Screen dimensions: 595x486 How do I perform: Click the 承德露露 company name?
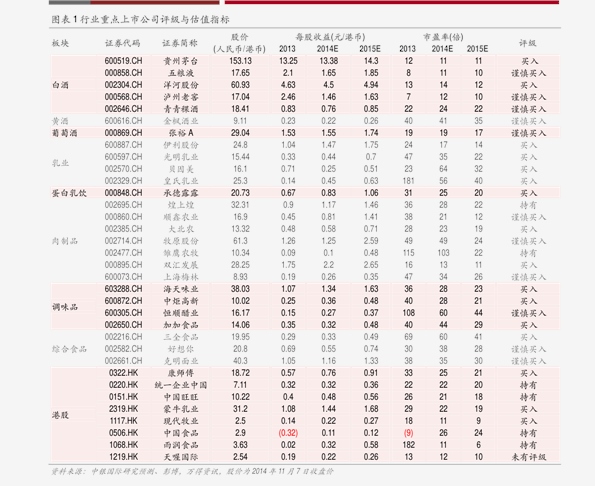181,193
